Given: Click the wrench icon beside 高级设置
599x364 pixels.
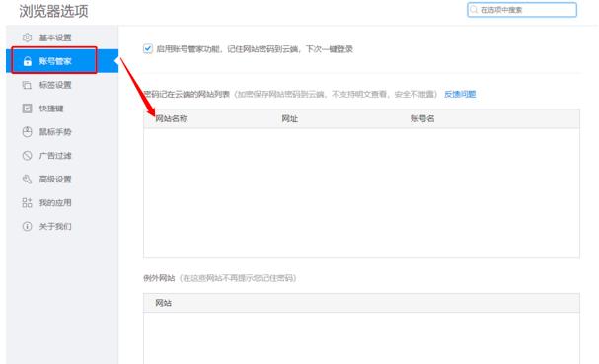Looking at the screenshot, I should tap(27, 180).
